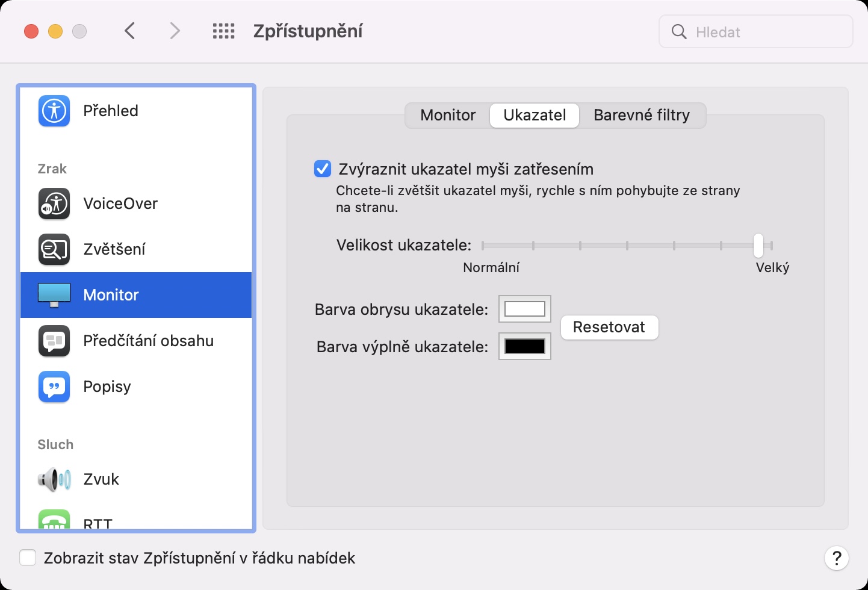
Task: Open Zvětšení zoom settings icon
Action: click(x=54, y=249)
